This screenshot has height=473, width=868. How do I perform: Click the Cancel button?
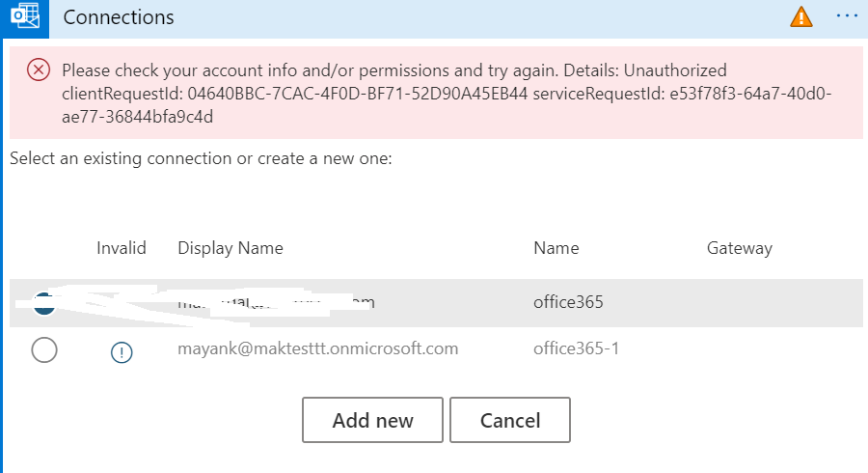(510, 420)
